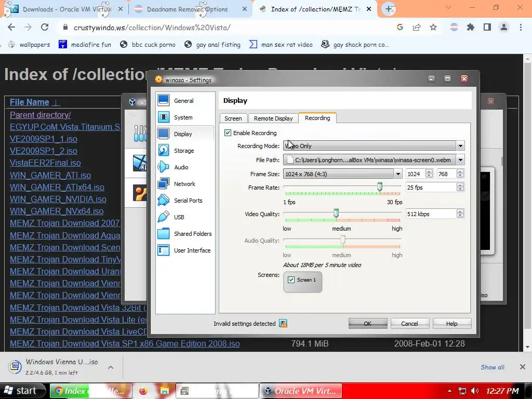Click the volume tray icon
Screen dimensions: 532x399
pyautogui.click(x=475, y=391)
